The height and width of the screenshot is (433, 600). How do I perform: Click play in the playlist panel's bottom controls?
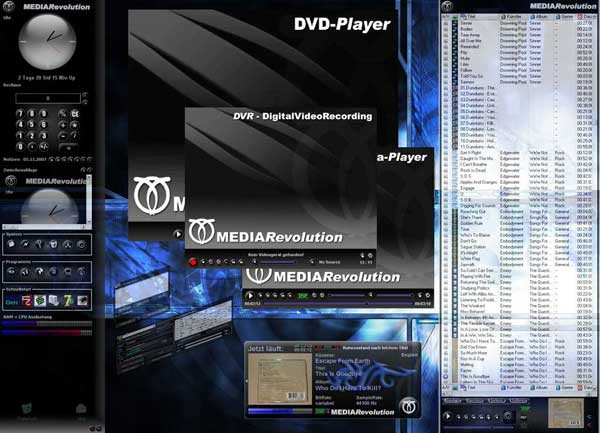(x=448, y=416)
